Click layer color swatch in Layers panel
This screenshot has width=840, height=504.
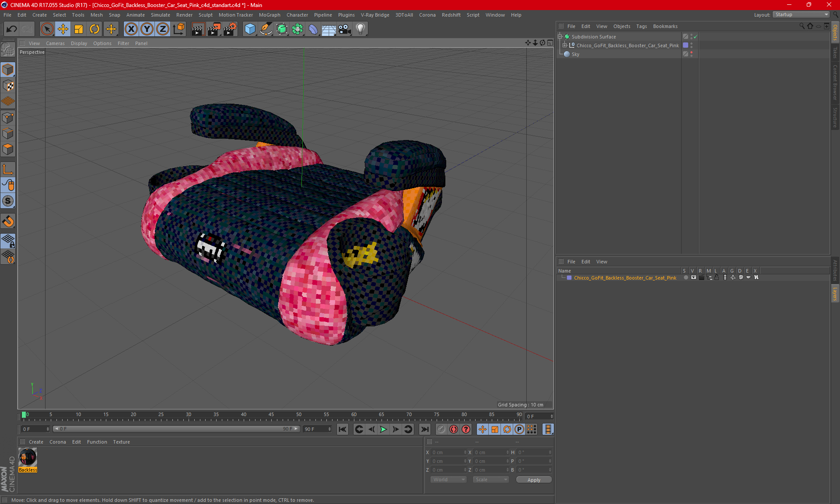569,278
